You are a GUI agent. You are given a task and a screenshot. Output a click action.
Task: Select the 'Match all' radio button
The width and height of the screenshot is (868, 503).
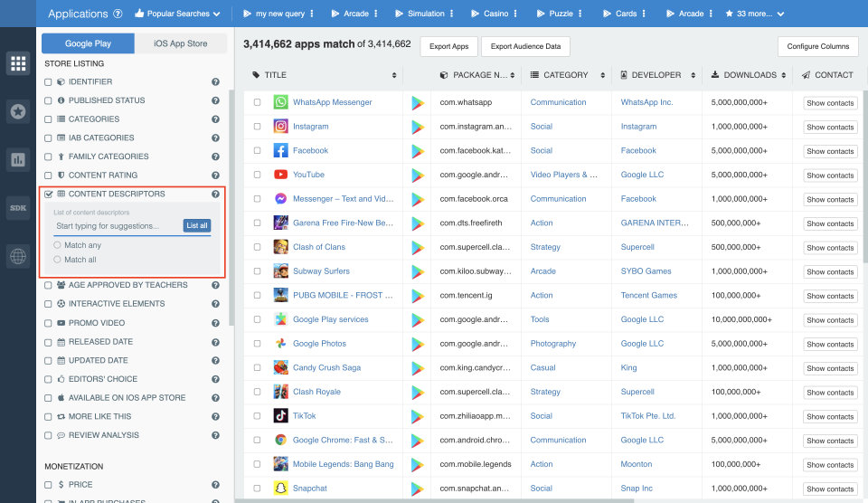57,260
